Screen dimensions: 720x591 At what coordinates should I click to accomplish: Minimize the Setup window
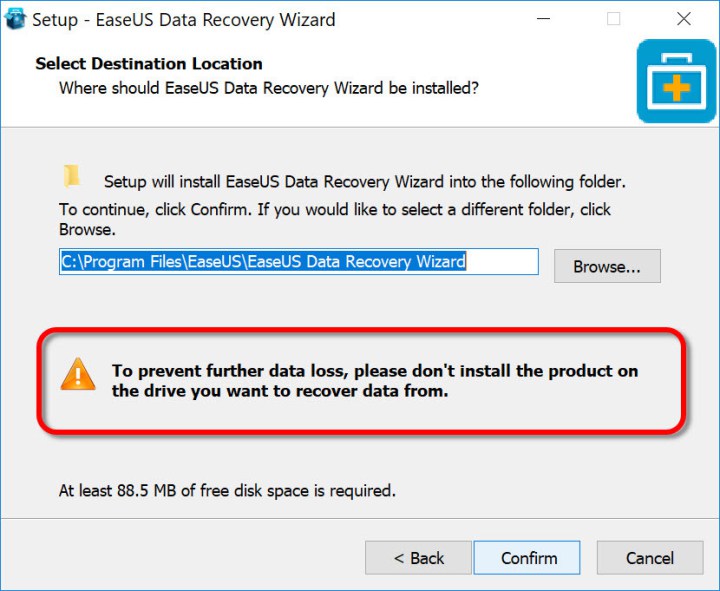tap(544, 19)
